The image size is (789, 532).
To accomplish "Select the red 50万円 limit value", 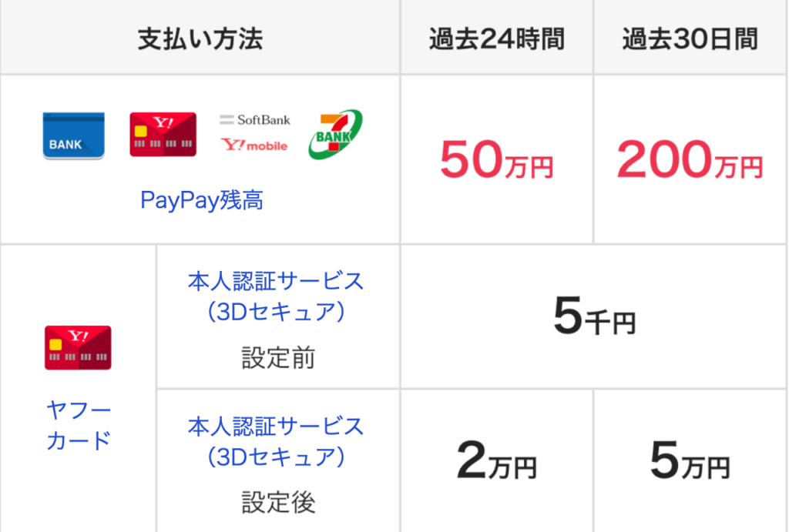I will pos(497,160).
